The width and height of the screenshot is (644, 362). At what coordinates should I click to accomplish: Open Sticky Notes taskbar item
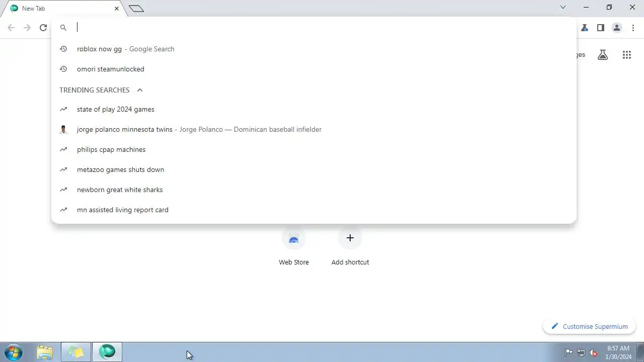coord(76,352)
